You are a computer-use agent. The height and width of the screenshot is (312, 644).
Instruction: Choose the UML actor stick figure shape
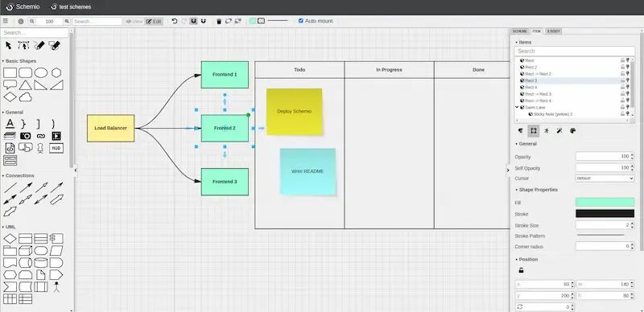pos(56,286)
